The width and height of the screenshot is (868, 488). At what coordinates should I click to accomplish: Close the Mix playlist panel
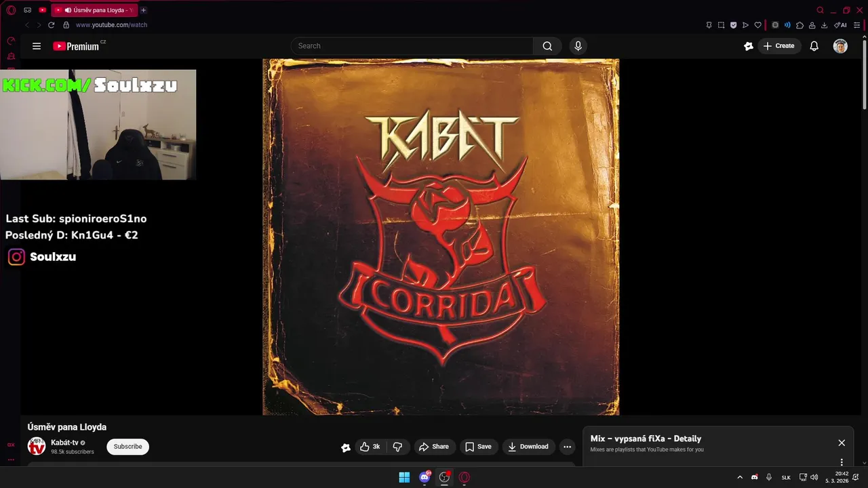tap(842, 443)
